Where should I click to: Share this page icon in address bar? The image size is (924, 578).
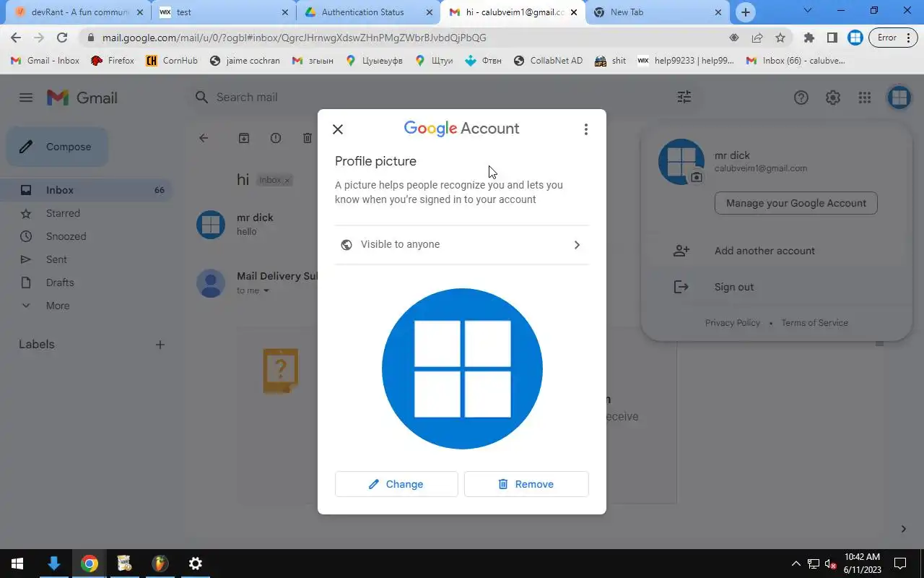757,38
